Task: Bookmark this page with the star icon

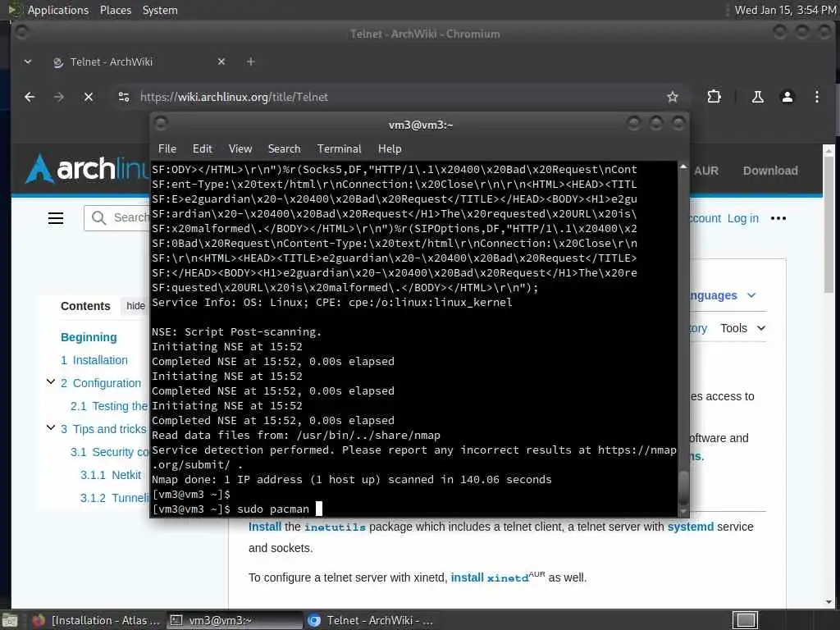Action: tap(673, 97)
